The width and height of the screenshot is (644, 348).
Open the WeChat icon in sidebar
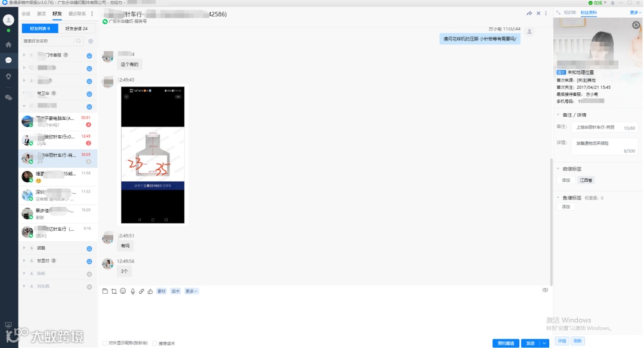pyautogui.click(x=8, y=97)
